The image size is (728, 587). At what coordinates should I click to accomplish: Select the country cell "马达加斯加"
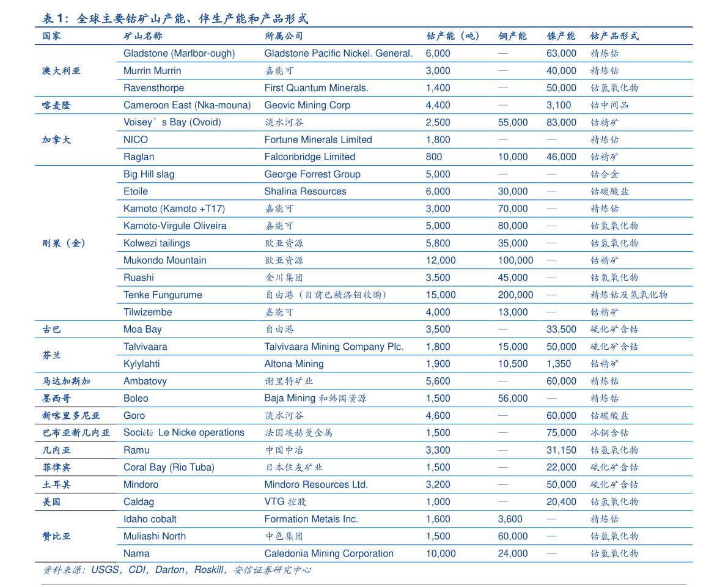tap(66, 382)
